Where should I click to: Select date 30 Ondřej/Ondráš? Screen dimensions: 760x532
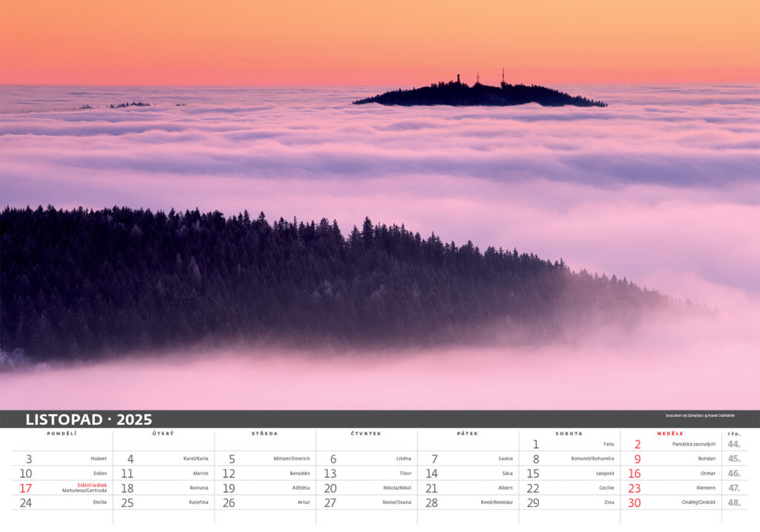click(x=635, y=502)
